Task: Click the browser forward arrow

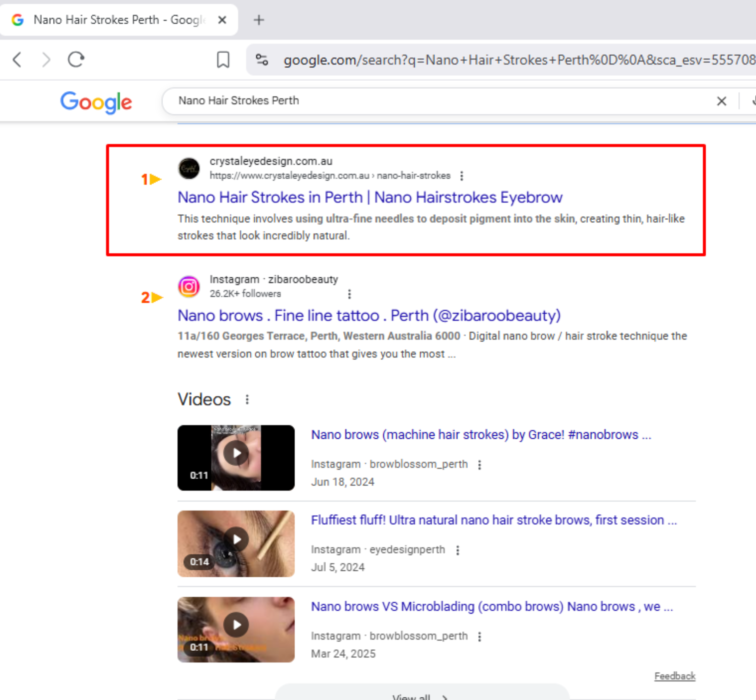Action: [x=46, y=59]
